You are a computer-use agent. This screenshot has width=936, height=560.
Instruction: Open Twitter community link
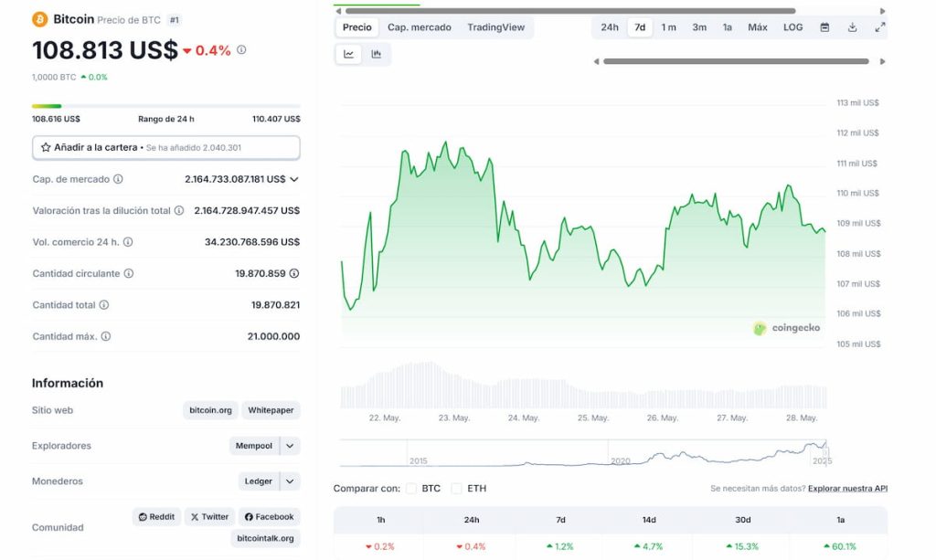point(209,517)
